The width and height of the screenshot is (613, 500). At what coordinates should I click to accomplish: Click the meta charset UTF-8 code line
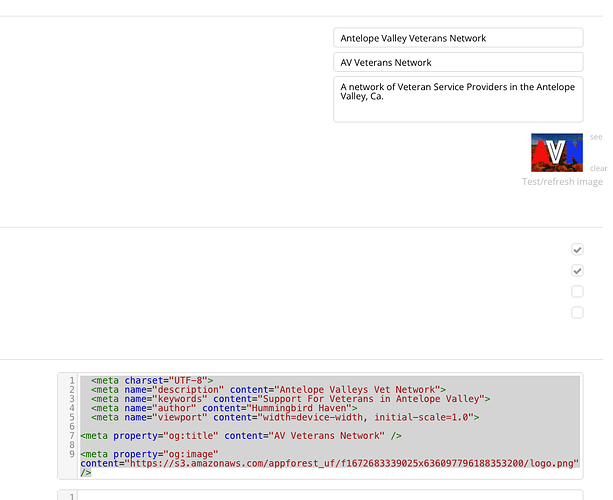[x=152, y=380]
